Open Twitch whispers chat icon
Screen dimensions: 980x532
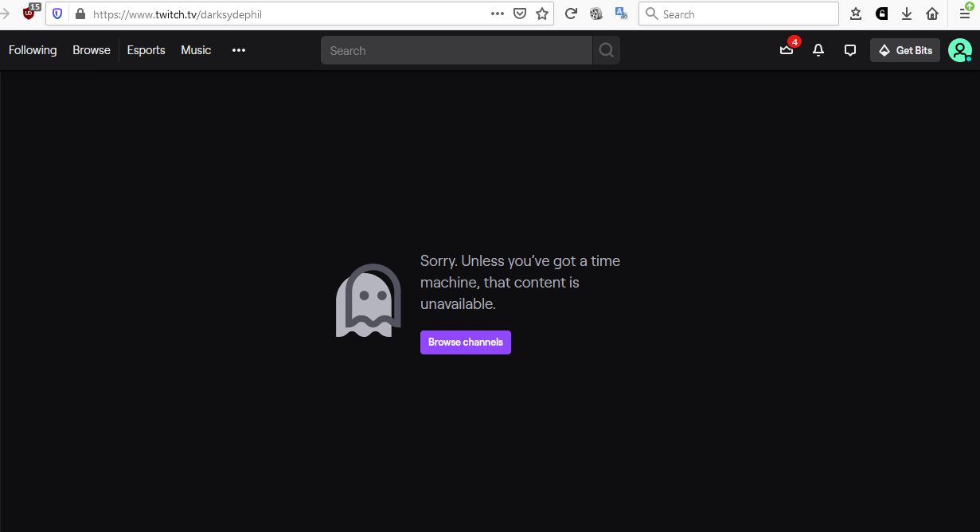[x=850, y=50]
